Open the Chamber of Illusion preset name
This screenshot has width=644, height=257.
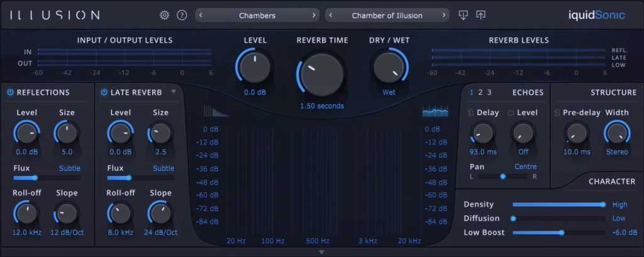pos(387,15)
